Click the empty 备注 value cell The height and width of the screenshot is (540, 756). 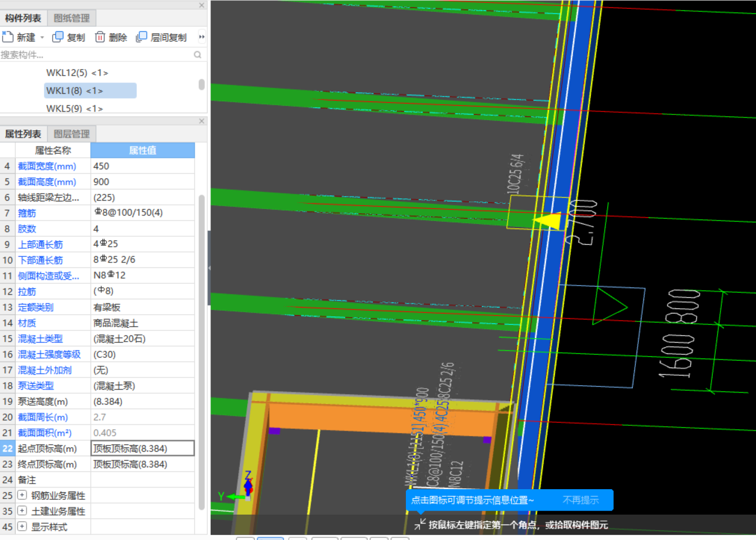tap(142, 480)
